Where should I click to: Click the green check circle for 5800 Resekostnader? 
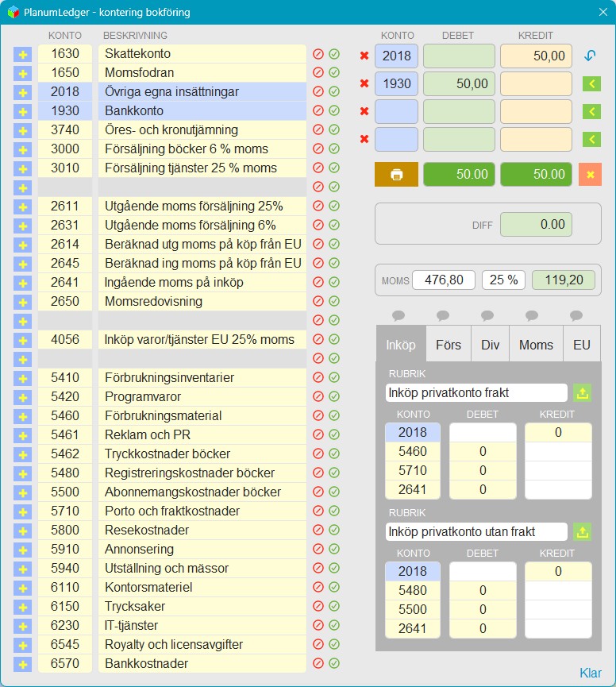pos(334,530)
